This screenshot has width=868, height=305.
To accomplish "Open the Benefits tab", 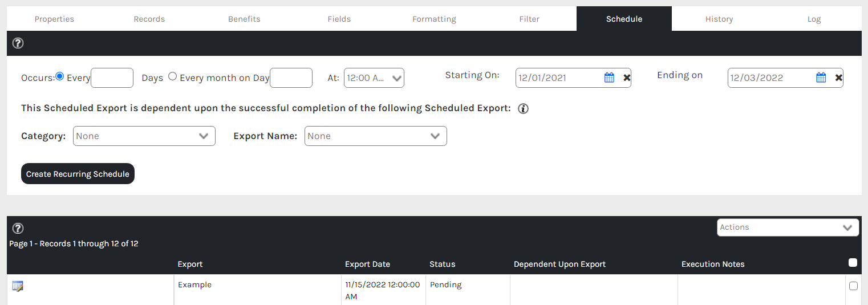I will pyautogui.click(x=244, y=19).
